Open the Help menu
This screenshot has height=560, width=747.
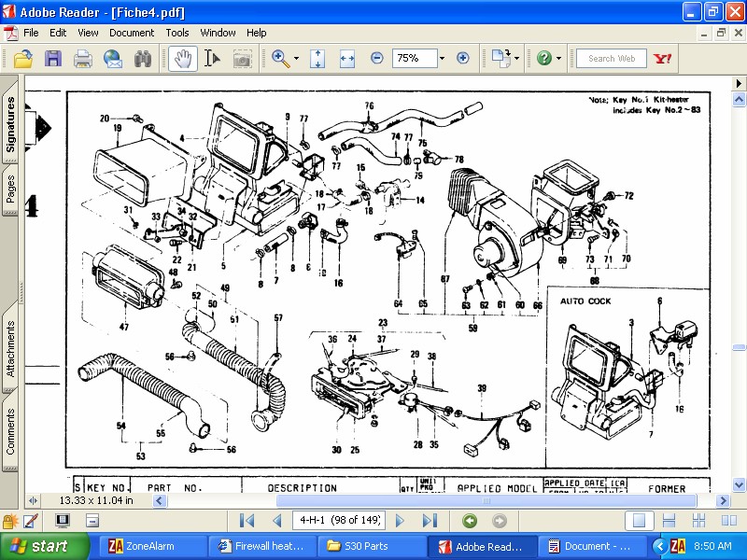(x=256, y=33)
